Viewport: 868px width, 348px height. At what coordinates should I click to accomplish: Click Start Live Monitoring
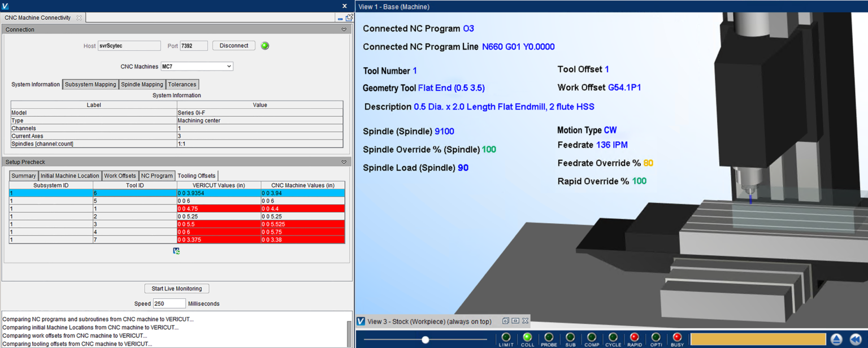[x=176, y=288]
